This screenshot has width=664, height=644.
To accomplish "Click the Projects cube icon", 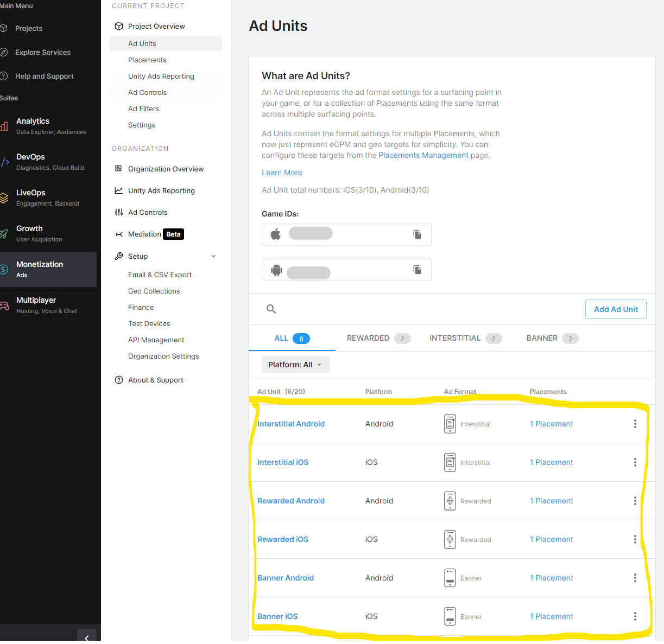I will (x=3, y=28).
